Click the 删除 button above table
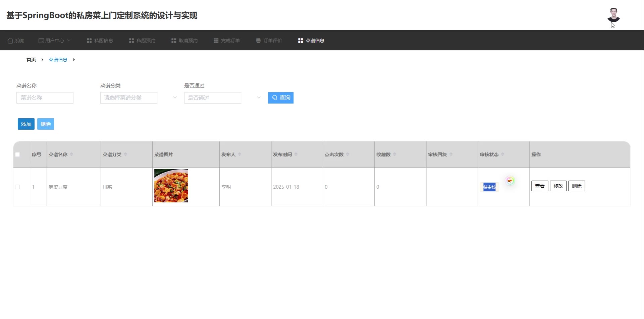644x319 pixels. pos(46,124)
